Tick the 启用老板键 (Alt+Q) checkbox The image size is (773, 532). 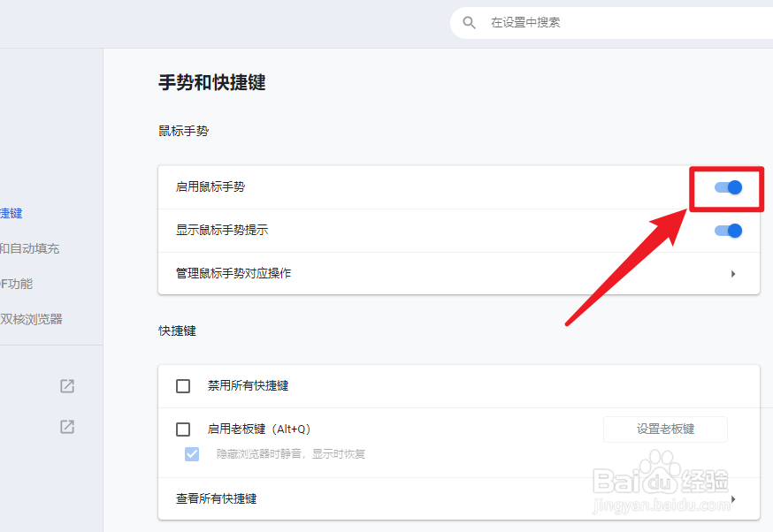(183, 429)
